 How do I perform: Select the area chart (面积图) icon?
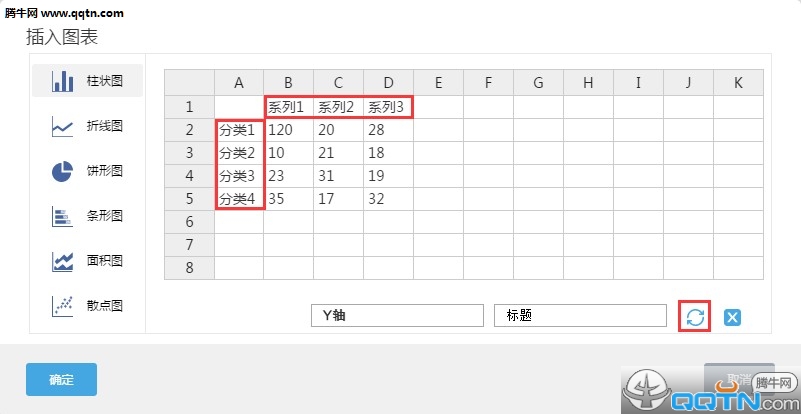63,261
